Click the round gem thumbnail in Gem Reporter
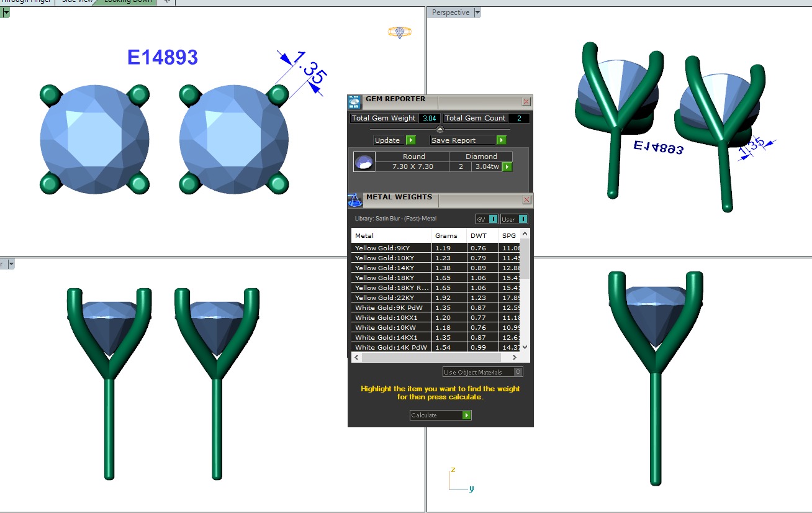The height and width of the screenshot is (513, 812). [x=364, y=163]
